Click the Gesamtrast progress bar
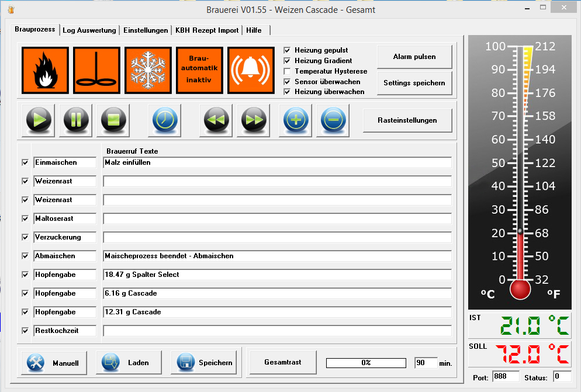The image size is (581, 392). pyautogui.click(x=366, y=363)
